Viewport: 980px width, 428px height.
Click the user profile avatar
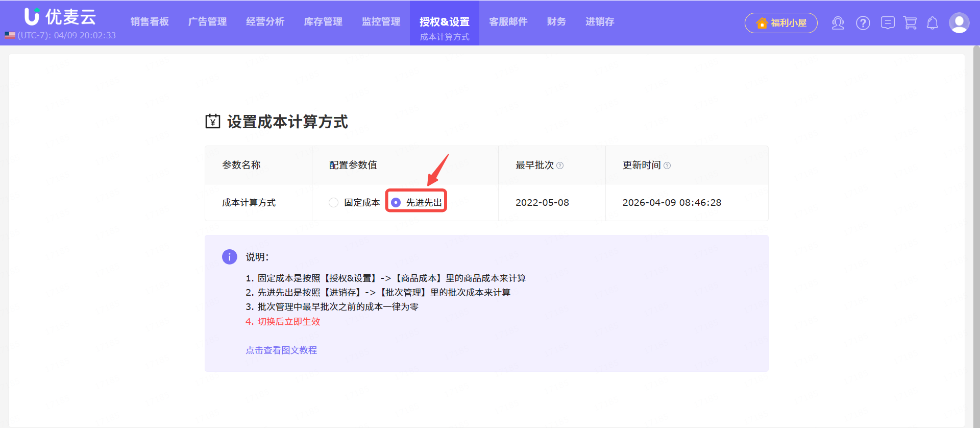[x=959, y=23]
